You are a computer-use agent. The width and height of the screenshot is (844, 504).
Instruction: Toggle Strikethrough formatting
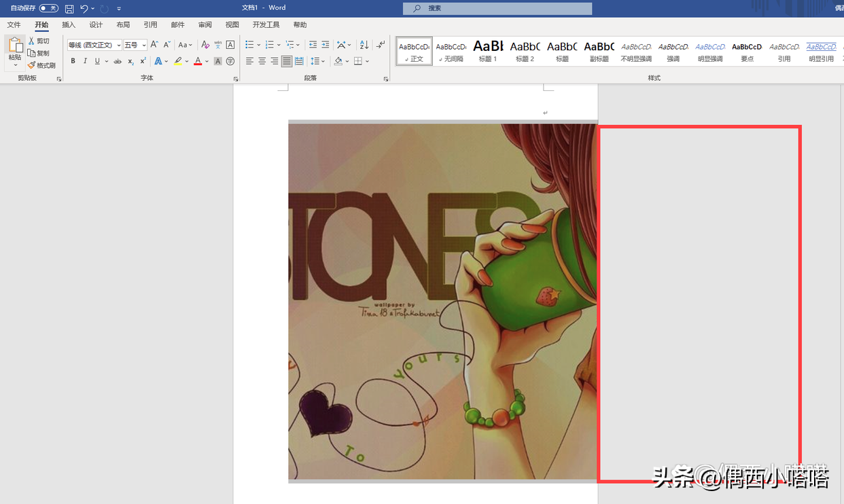click(118, 61)
